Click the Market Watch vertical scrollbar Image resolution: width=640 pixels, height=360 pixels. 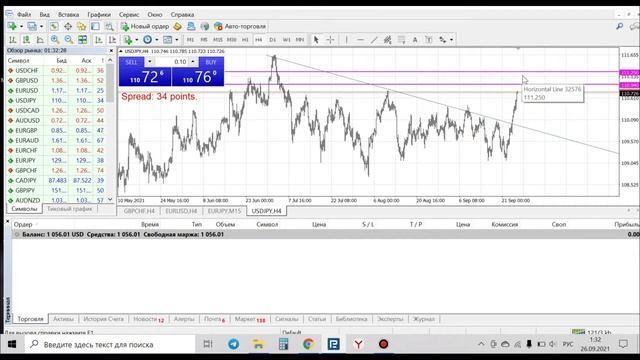coord(110,130)
